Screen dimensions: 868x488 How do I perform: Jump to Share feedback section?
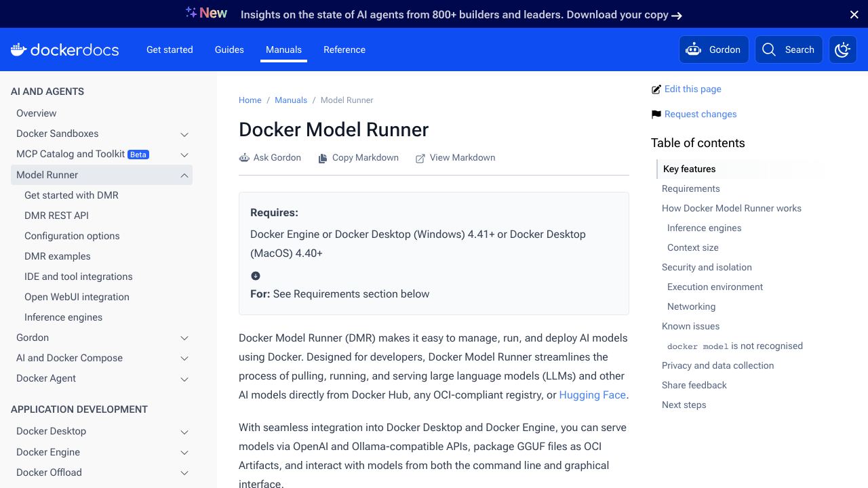click(694, 386)
